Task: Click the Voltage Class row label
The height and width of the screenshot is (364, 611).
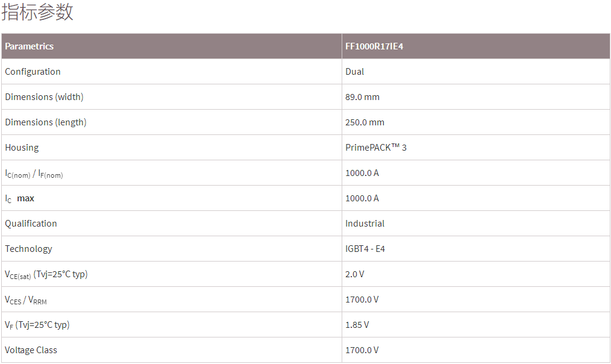Action: point(31,350)
